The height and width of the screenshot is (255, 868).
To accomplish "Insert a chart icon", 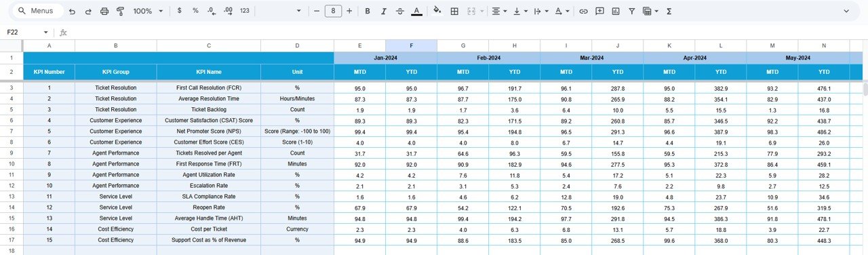I will 616,11.
